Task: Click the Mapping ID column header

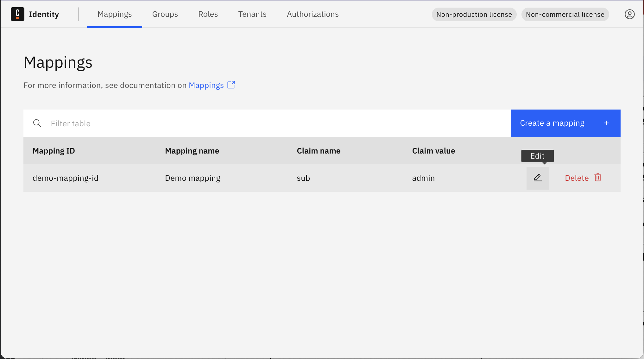Action: point(54,151)
